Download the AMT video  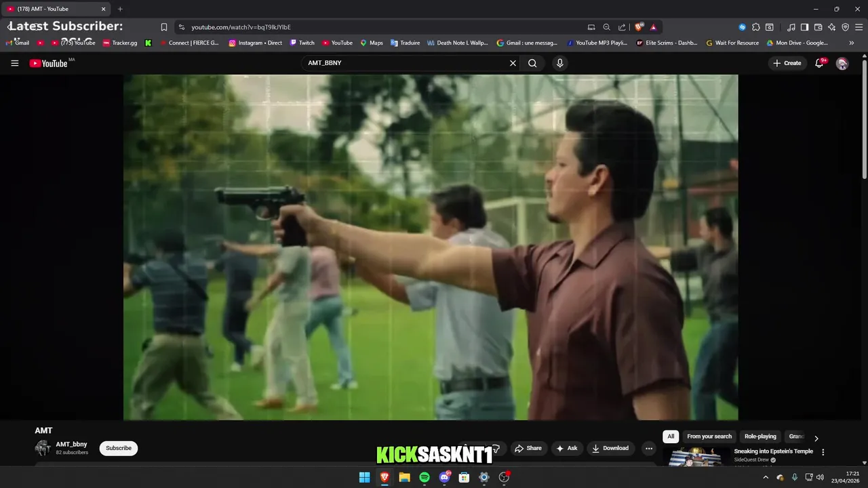[610, 448]
